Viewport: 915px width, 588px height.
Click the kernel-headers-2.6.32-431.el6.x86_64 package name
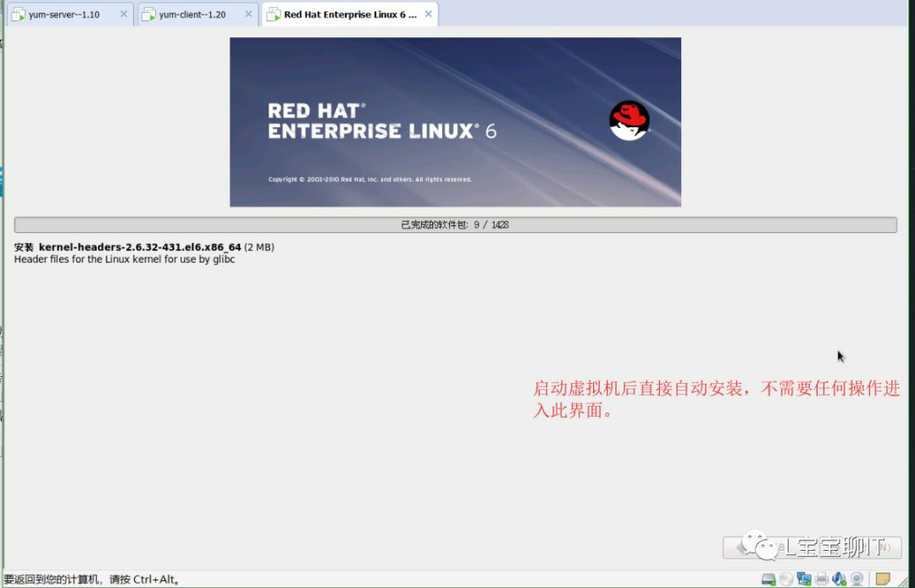140,247
